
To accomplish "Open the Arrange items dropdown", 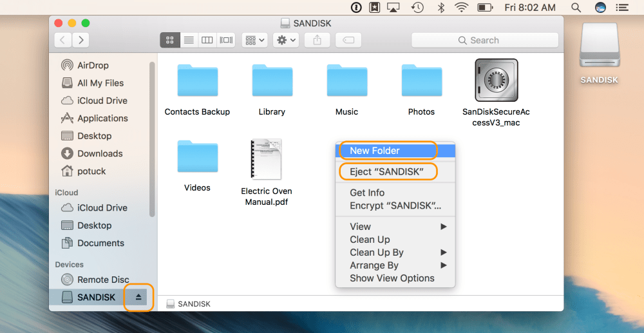I will tap(254, 40).
